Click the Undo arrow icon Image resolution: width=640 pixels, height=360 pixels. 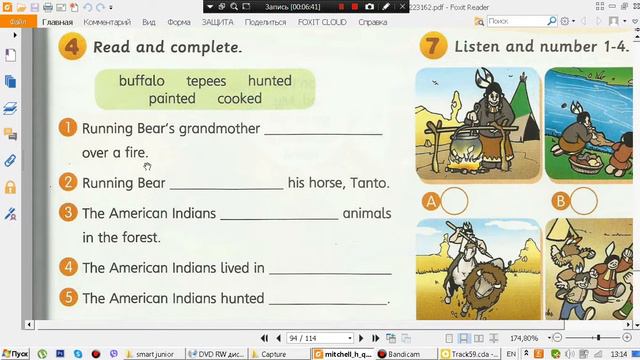pyautogui.click(x=87, y=7)
